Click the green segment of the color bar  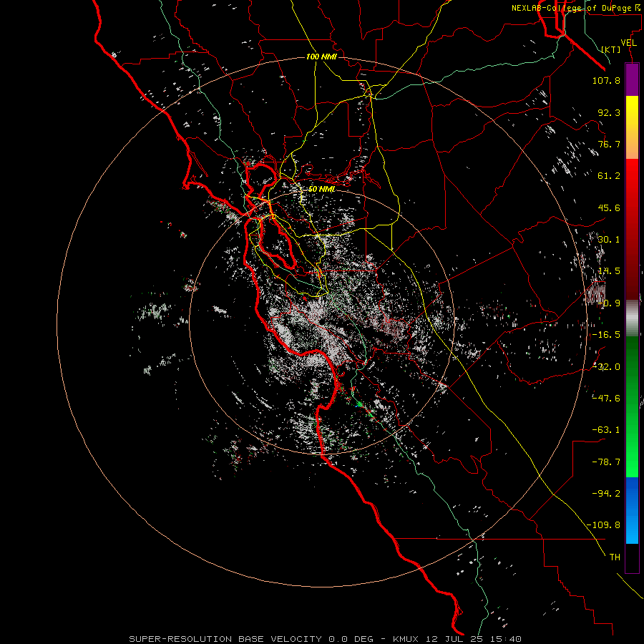pyautogui.click(x=632, y=406)
